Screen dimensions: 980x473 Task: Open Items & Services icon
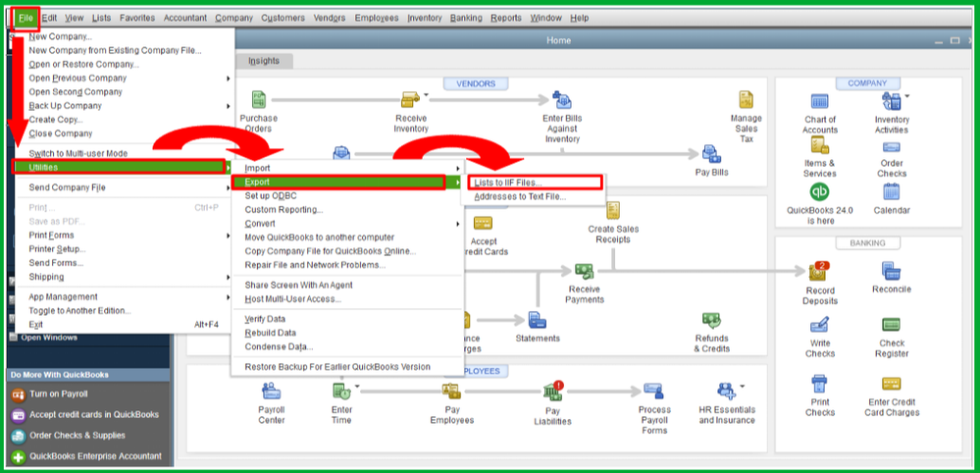click(819, 146)
